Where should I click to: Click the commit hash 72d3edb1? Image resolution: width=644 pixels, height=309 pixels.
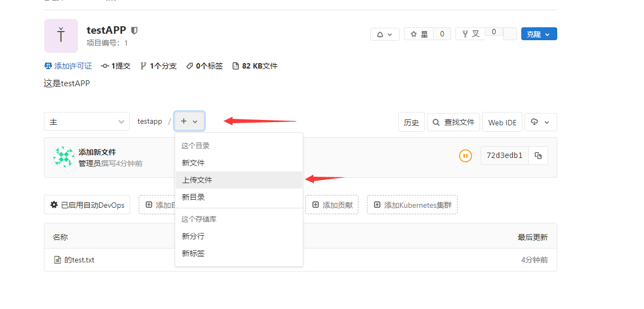[x=504, y=156]
